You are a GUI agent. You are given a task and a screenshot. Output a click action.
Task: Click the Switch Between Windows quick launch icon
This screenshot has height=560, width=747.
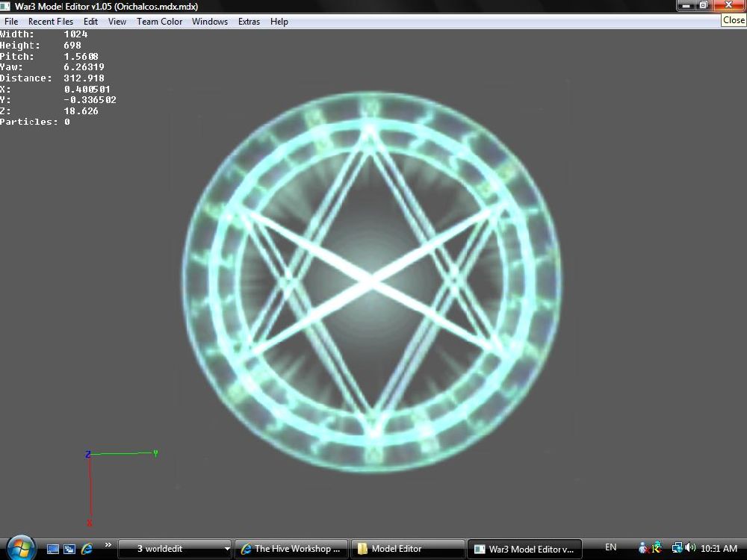coord(69,549)
